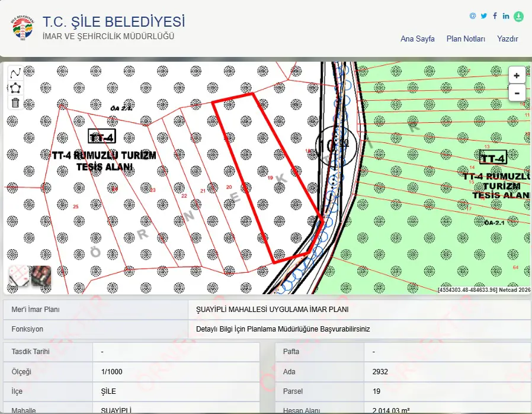
Task: Click parcel label 21 on the map
Action: click(x=203, y=191)
